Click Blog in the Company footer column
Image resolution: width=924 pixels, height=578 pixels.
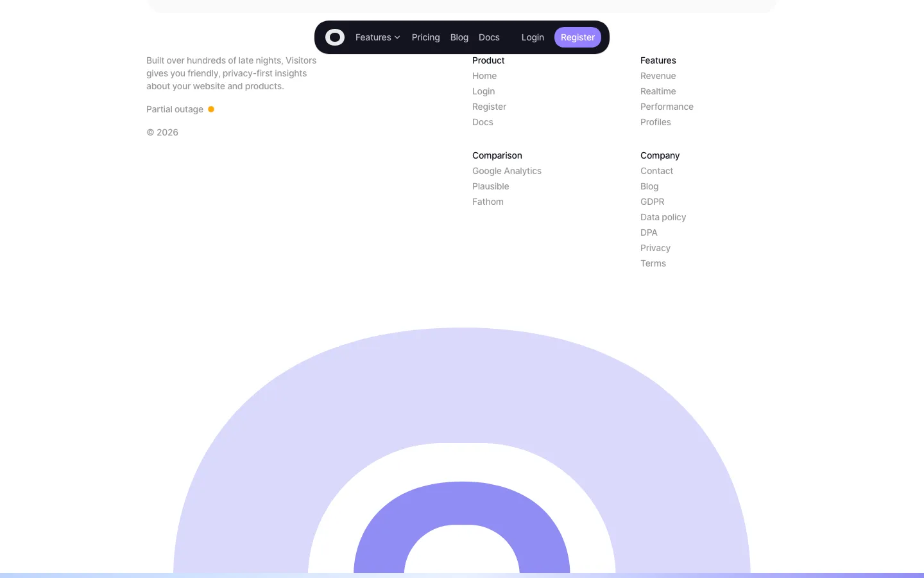649,186
